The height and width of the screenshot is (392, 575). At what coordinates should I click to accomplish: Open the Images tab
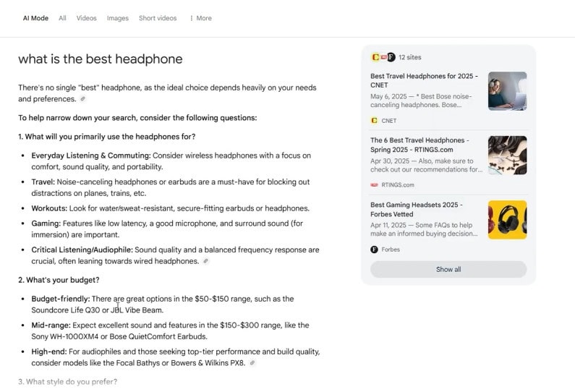tap(118, 19)
